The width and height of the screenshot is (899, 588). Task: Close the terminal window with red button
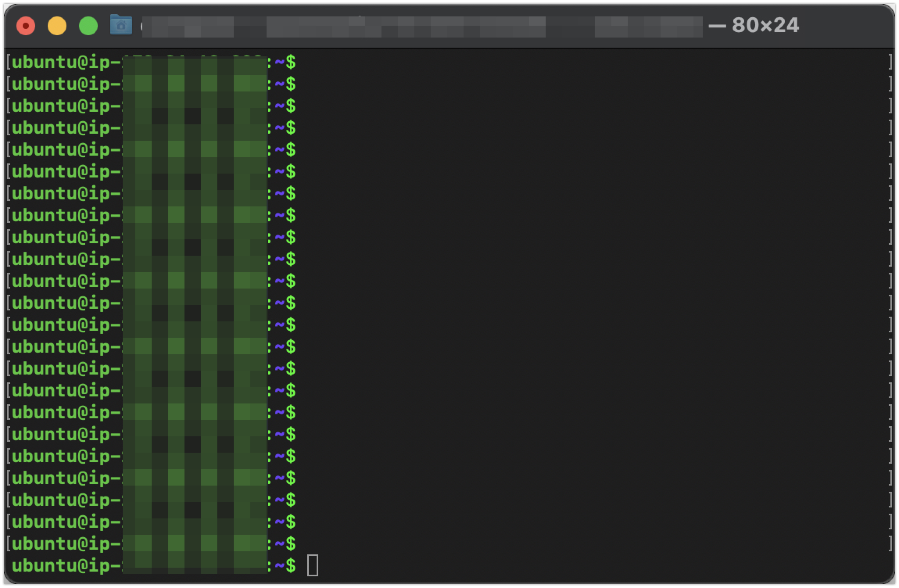(26, 26)
